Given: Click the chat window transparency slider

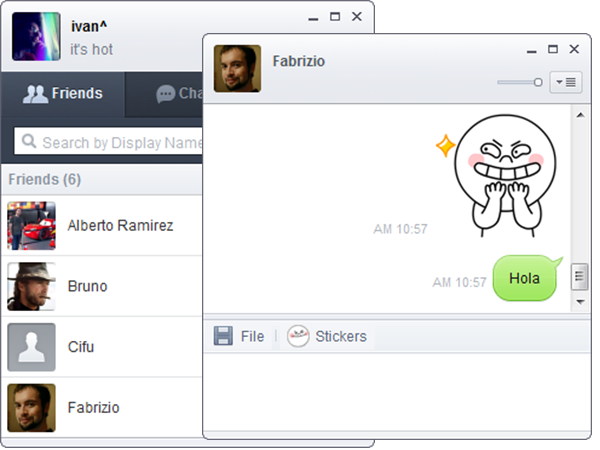Looking at the screenshot, I should point(520,82).
